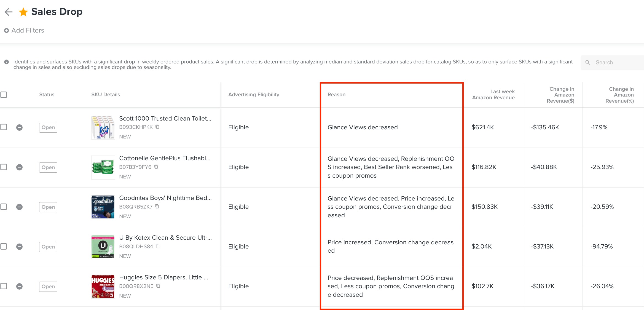Image resolution: width=644 pixels, height=310 pixels.
Task: Open the Cottonelle wipes product thumbnail
Action: coord(103,167)
